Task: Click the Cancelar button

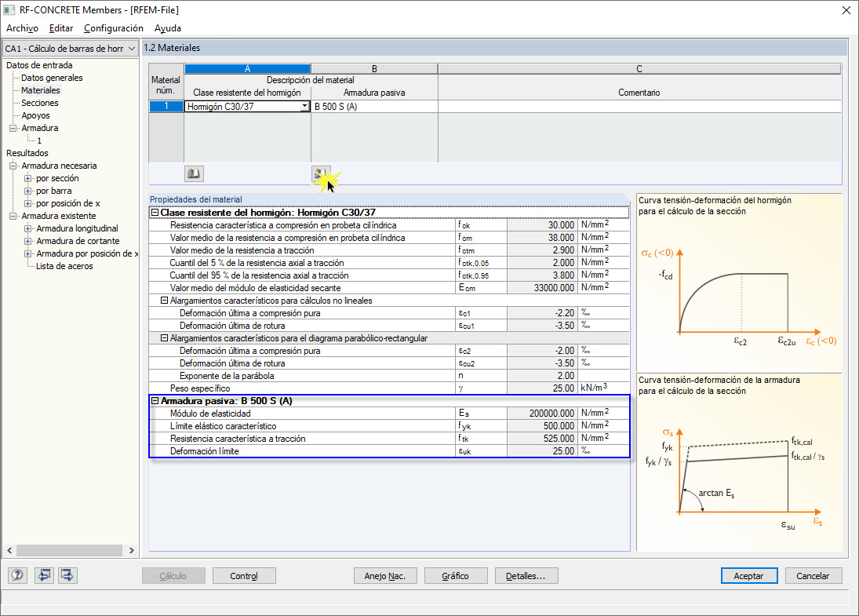Action: 813,575
